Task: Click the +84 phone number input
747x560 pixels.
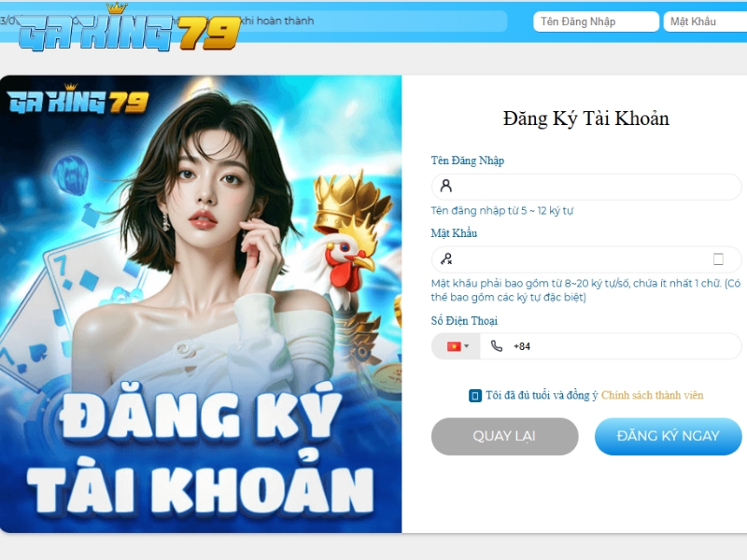Action: pos(611,346)
